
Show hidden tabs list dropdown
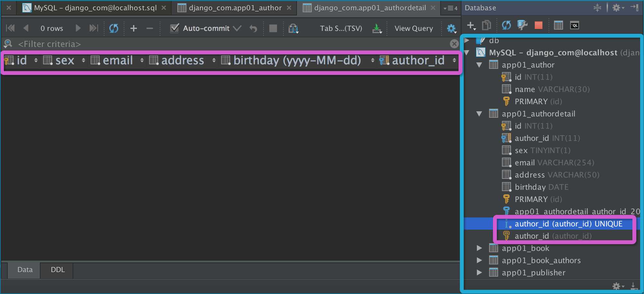pyautogui.click(x=451, y=8)
